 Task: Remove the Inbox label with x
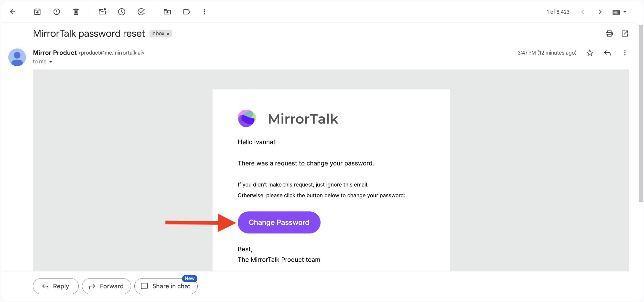coord(168,34)
